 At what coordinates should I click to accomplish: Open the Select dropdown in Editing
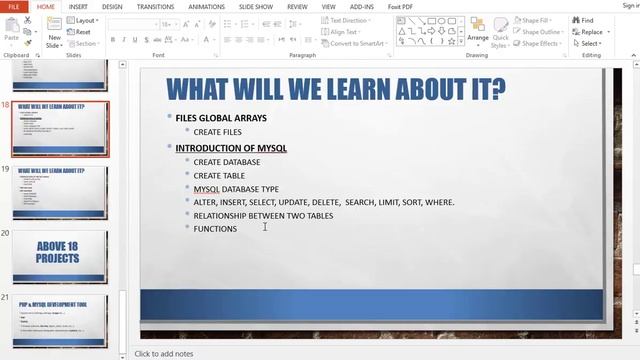click(588, 43)
